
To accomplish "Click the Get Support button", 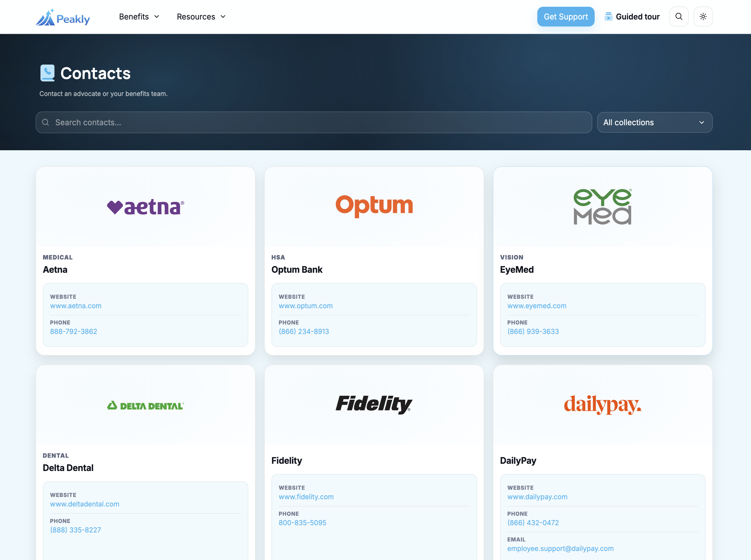I will (565, 16).
